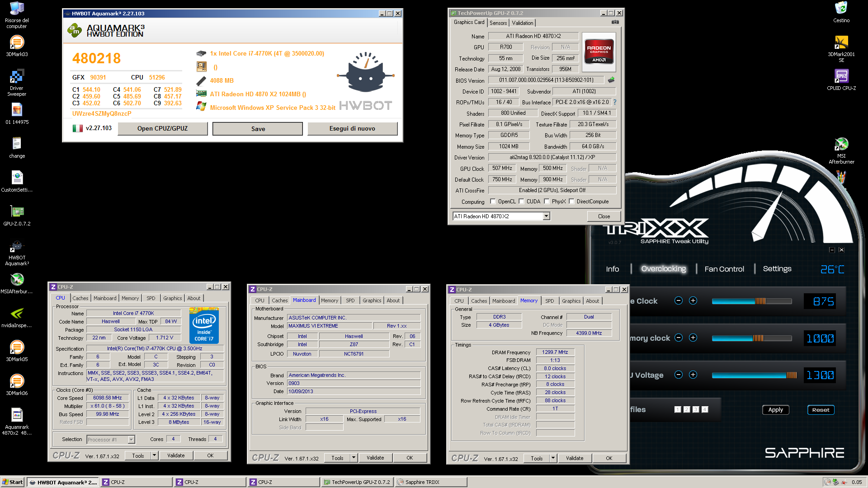Image resolution: width=868 pixels, height=488 pixels.
Task: Click the TRIXX voltage slider
Action: [754, 375]
